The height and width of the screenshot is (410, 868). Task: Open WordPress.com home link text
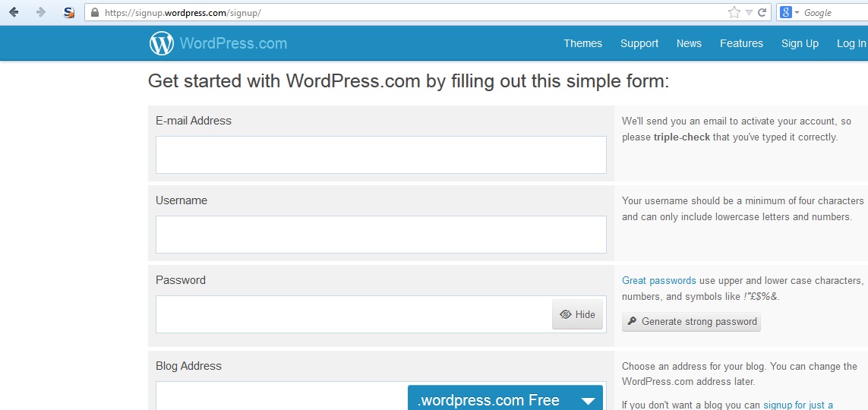click(x=233, y=43)
